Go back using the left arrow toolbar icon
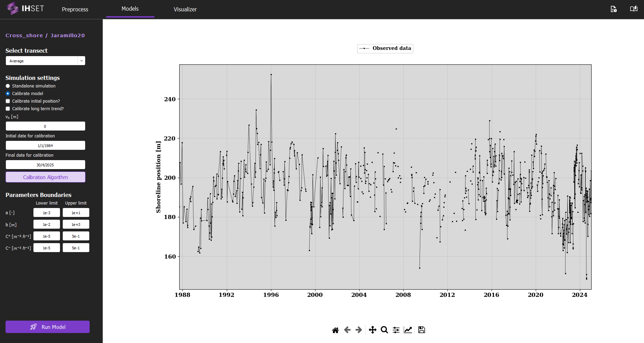 pos(347,330)
